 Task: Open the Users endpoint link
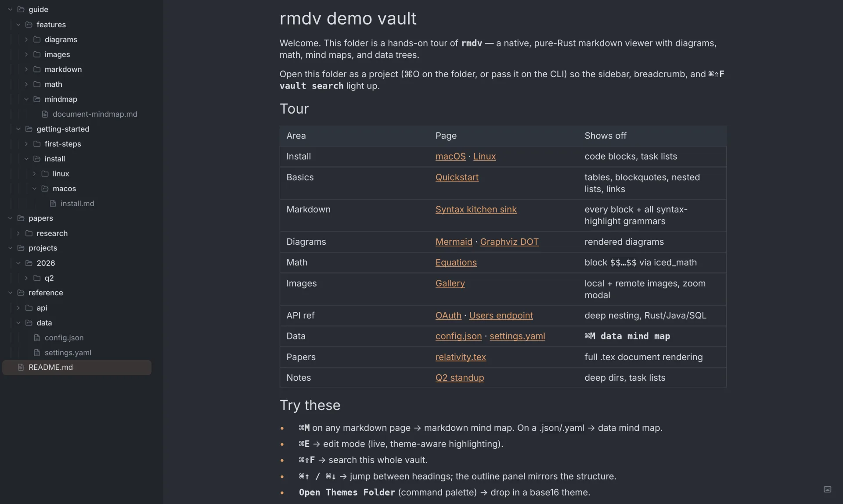(501, 316)
